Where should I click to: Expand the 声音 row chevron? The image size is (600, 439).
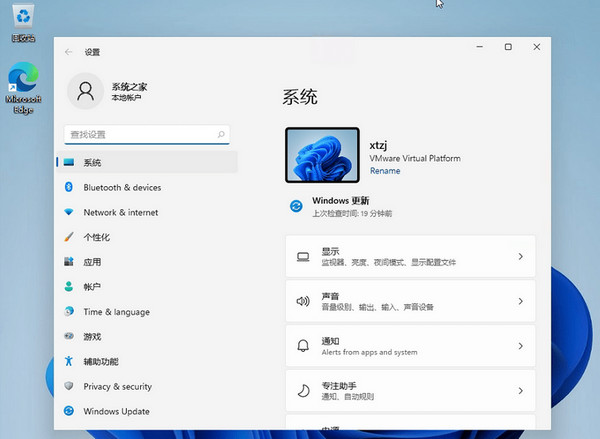pos(520,301)
